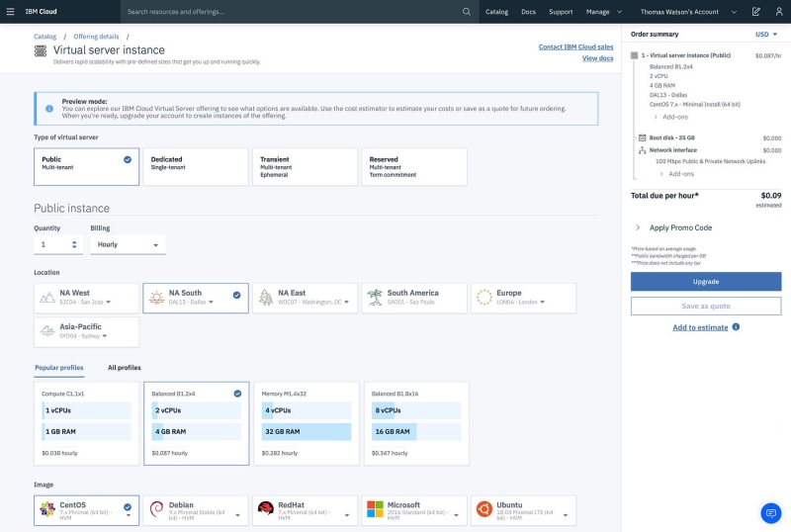This screenshot has width=791, height=532.
Task: Click the South America palm icon
Action: (x=375, y=298)
